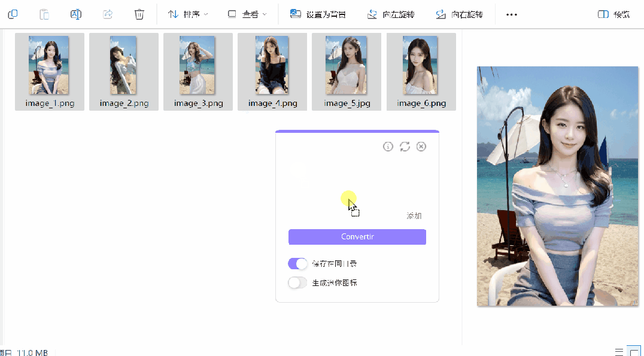Click the purple Convertir button
This screenshot has width=644, height=356.
point(357,237)
